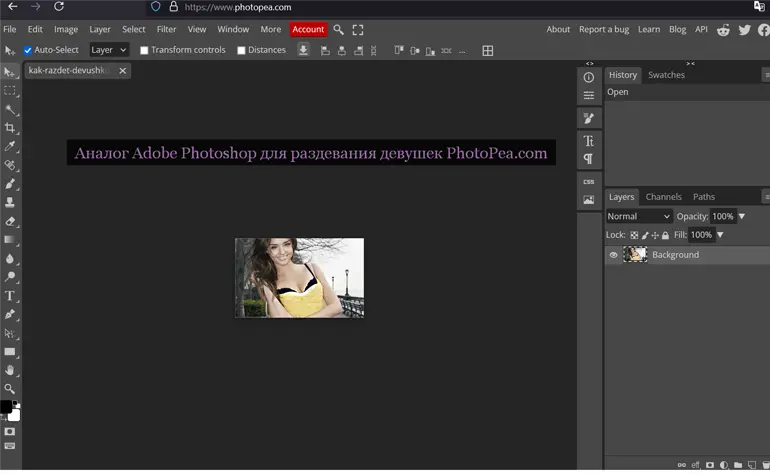Toggle lock all padlock icon
Viewport: 770px width, 475px height.
(x=665, y=235)
